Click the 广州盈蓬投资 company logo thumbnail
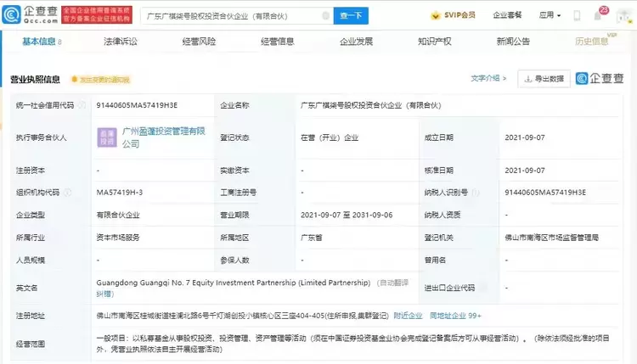The width and height of the screenshot is (637, 364). pos(107,137)
